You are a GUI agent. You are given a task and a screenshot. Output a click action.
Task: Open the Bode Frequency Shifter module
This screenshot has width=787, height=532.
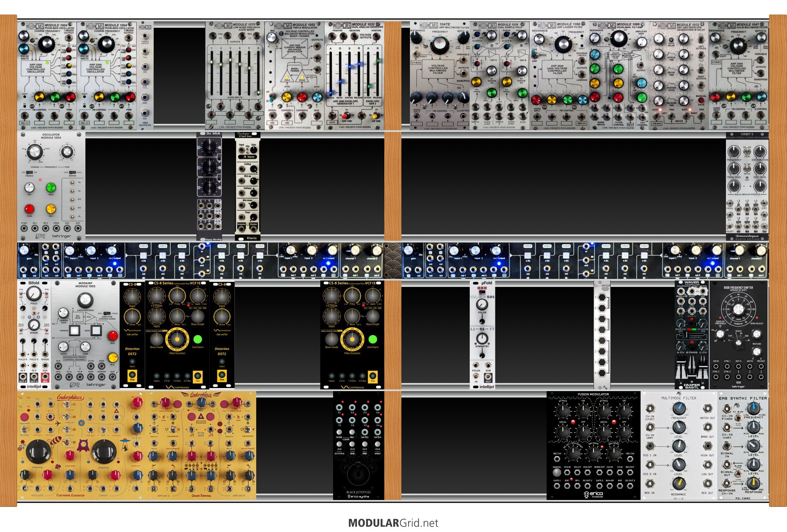(x=739, y=335)
